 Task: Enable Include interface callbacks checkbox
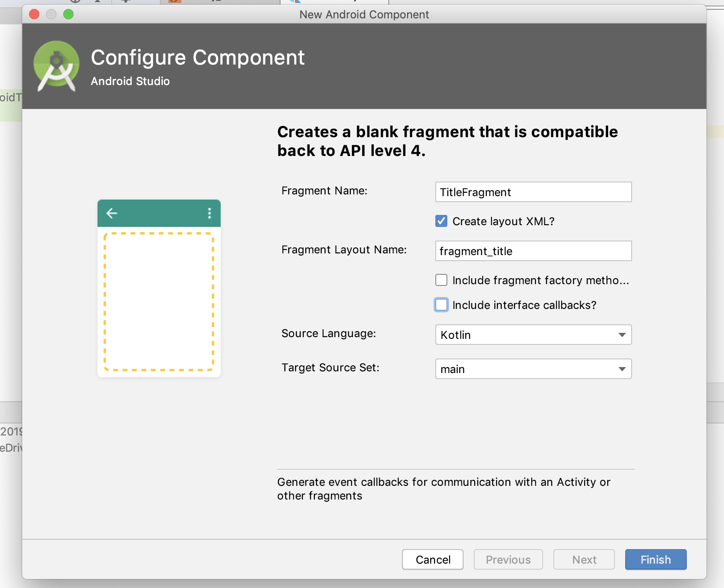(x=441, y=305)
